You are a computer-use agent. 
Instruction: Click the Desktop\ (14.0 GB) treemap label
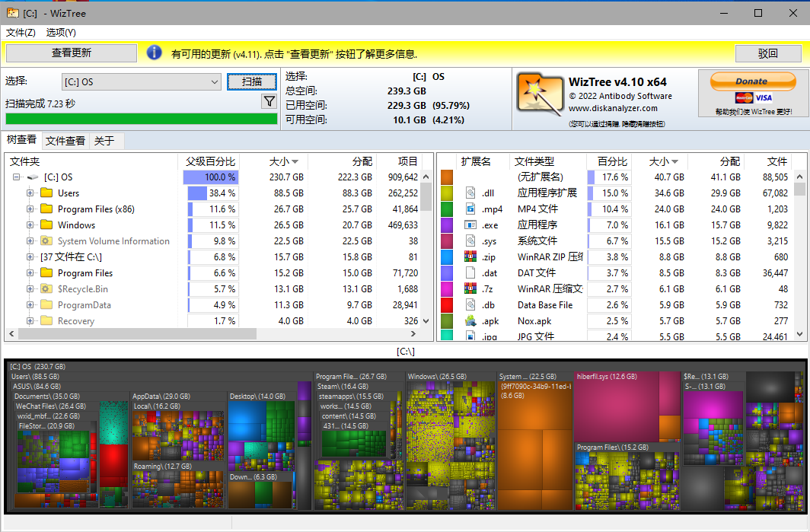coord(257,397)
